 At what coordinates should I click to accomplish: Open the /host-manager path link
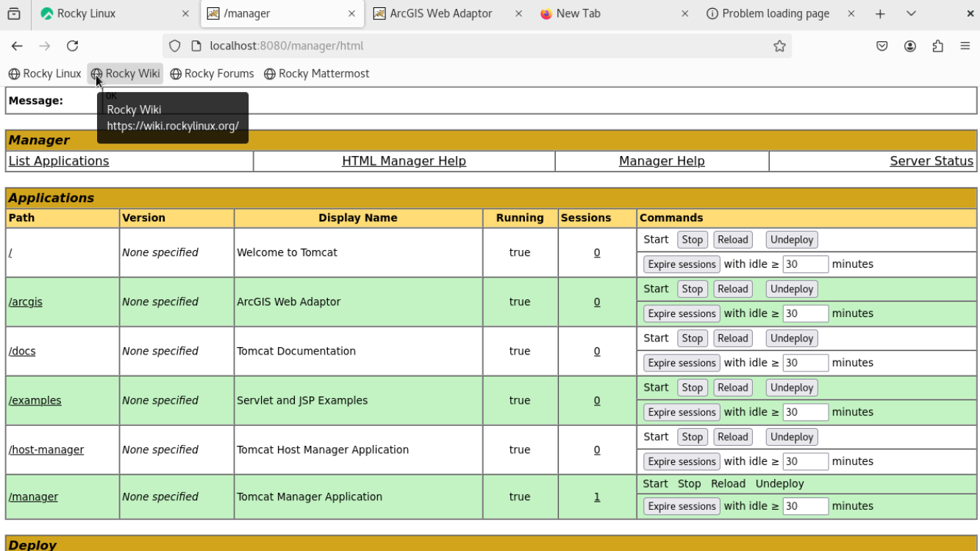pyautogui.click(x=46, y=449)
